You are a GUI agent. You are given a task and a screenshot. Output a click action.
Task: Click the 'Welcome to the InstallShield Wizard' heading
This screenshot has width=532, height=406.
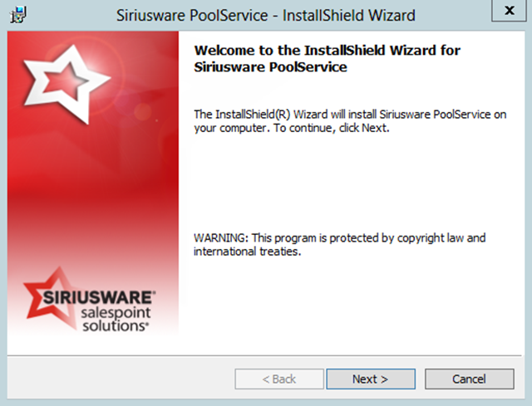[x=327, y=51]
